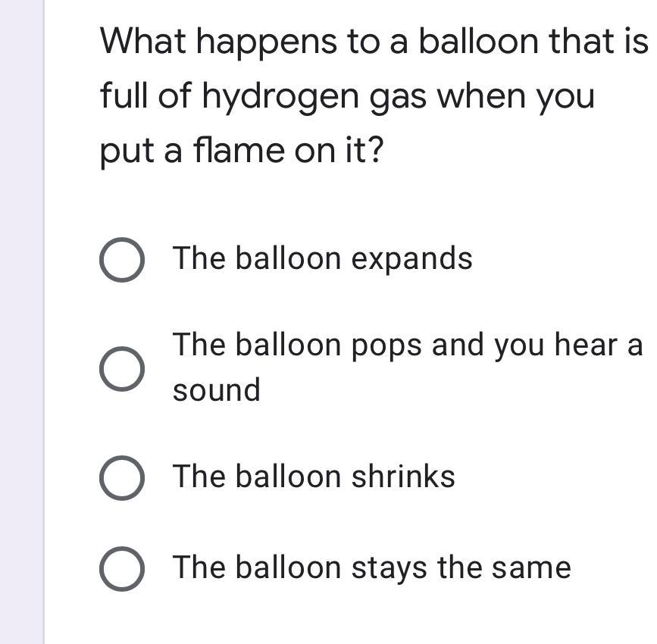Mark the "The balloon shrinks" radio option
The height and width of the screenshot is (644, 657).
122,477
